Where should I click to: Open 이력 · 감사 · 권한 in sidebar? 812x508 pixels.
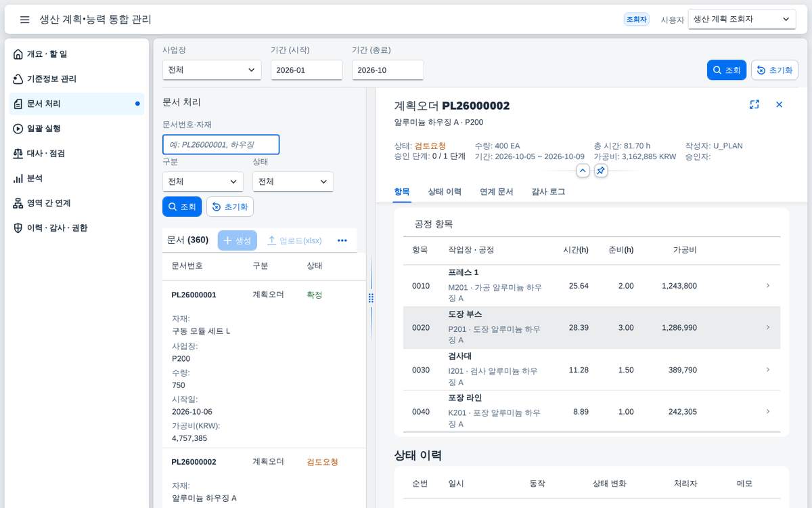click(x=76, y=228)
